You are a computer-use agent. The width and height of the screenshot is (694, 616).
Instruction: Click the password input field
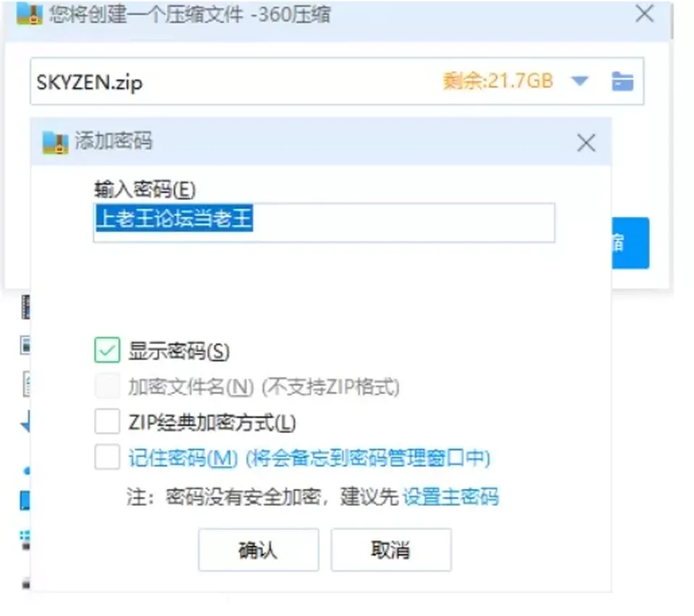click(x=324, y=223)
